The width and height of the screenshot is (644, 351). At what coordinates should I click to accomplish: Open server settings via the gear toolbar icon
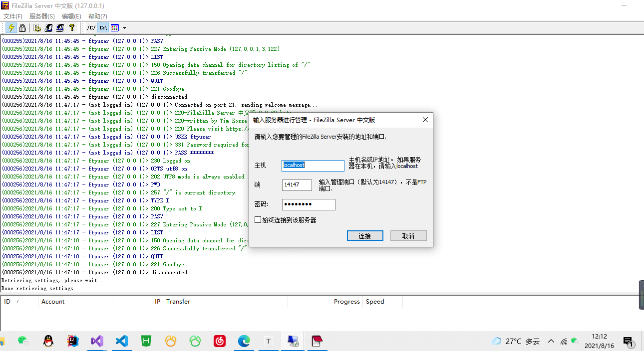coord(37,28)
